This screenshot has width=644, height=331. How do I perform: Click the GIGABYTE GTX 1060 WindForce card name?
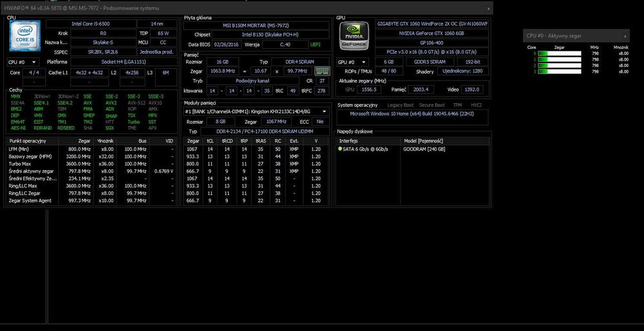click(431, 24)
